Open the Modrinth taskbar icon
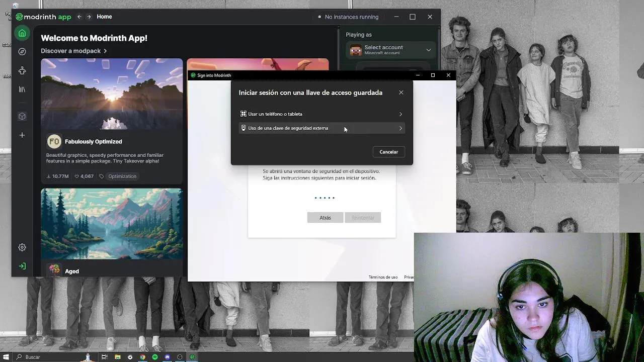This screenshot has height=362, width=644. coord(192,357)
